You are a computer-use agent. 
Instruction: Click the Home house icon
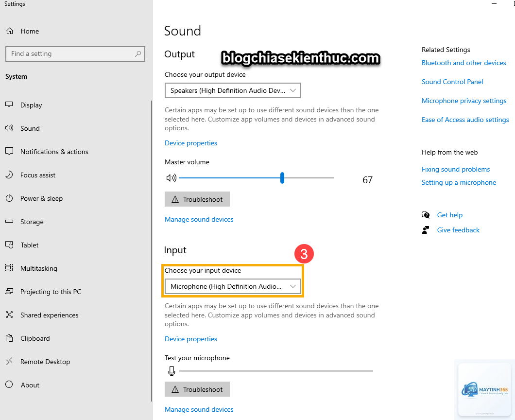pyautogui.click(x=10, y=31)
